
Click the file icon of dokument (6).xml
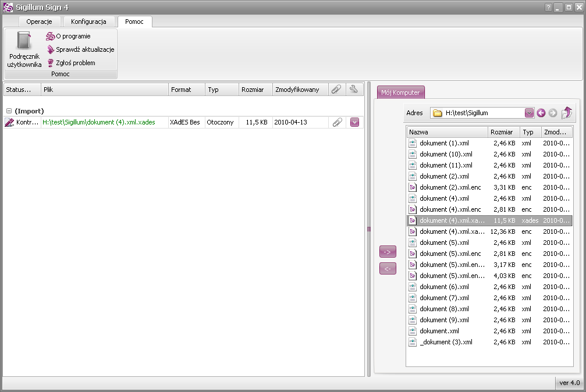[413, 287]
